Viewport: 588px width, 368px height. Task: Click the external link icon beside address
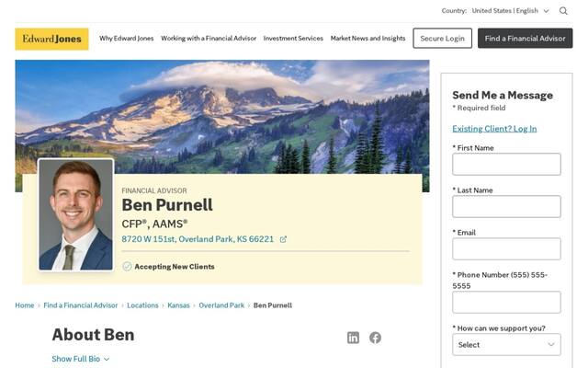pyautogui.click(x=283, y=239)
